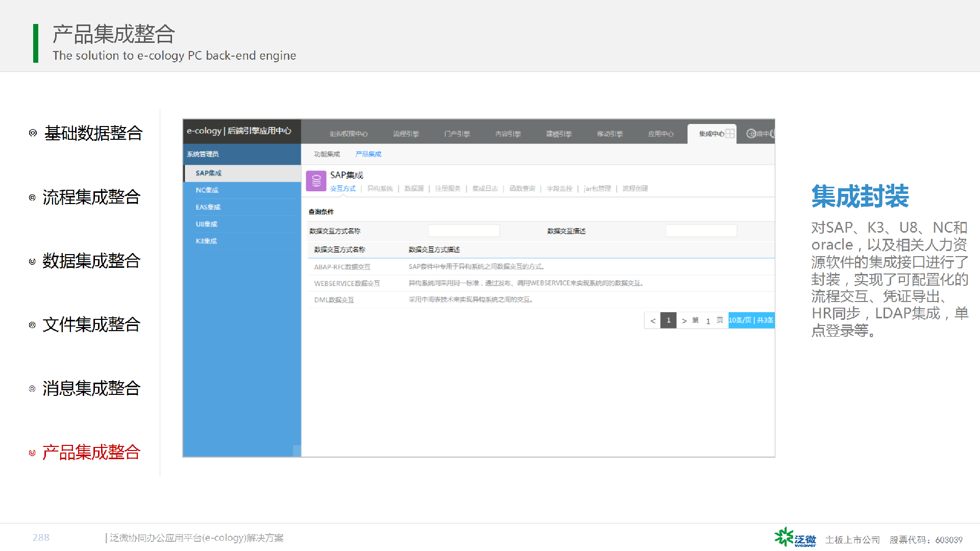Select 基础数据整合 in the slide outline
The width and height of the screenshot is (980, 551).
93,133
